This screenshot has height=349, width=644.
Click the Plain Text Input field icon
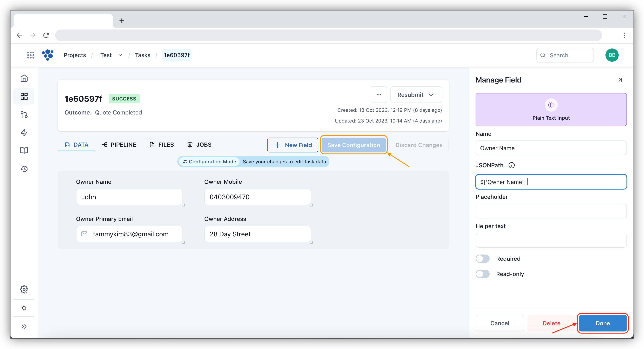(551, 105)
